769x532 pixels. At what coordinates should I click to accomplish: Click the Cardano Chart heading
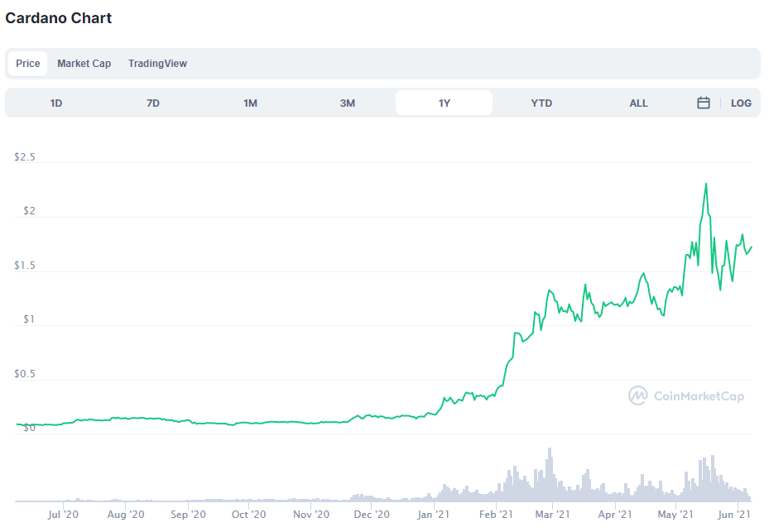(59, 18)
